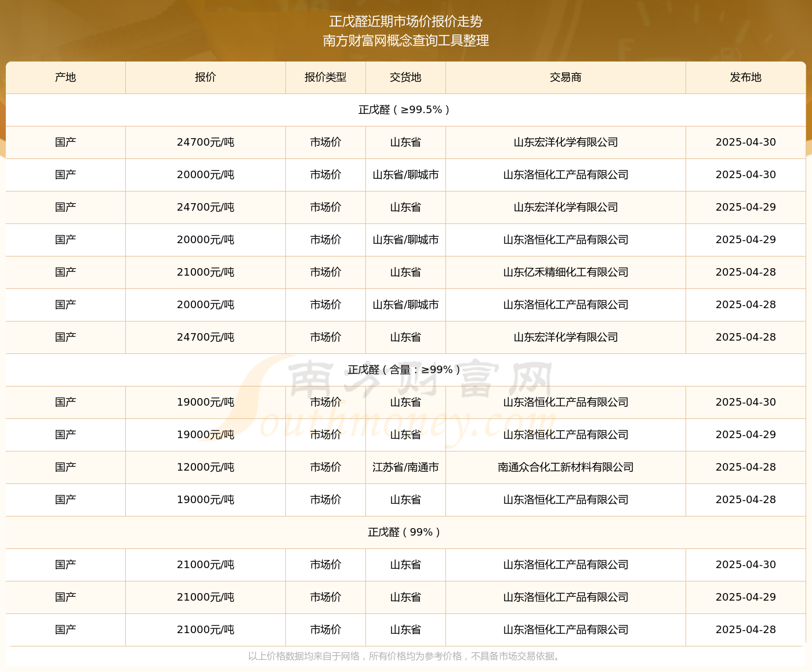
Task: Click 19000元/吨 in the 2025-04-30 row
Action: pyautogui.click(x=205, y=402)
